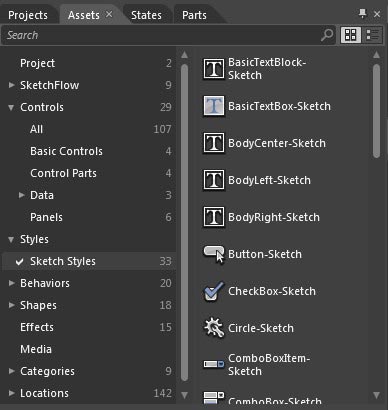Click the search magnifier icon
This screenshot has height=410, width=388.
pos(327,35)
